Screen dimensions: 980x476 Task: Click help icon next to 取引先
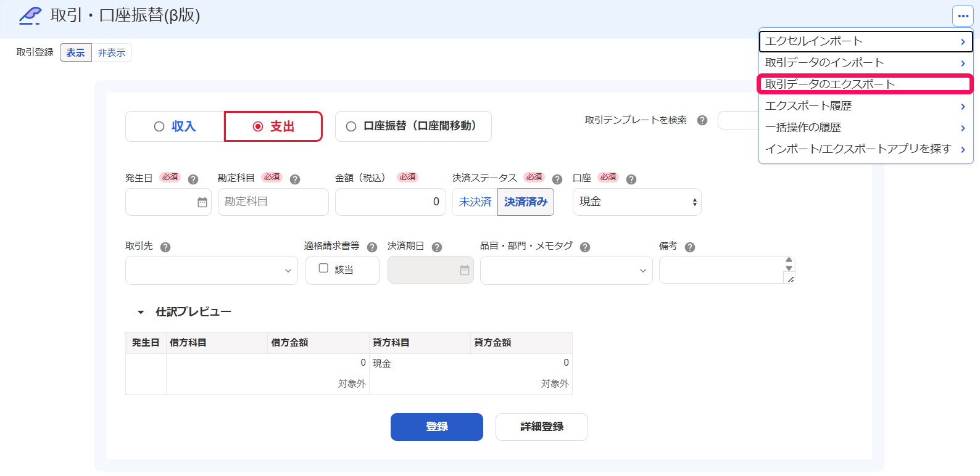165,247
